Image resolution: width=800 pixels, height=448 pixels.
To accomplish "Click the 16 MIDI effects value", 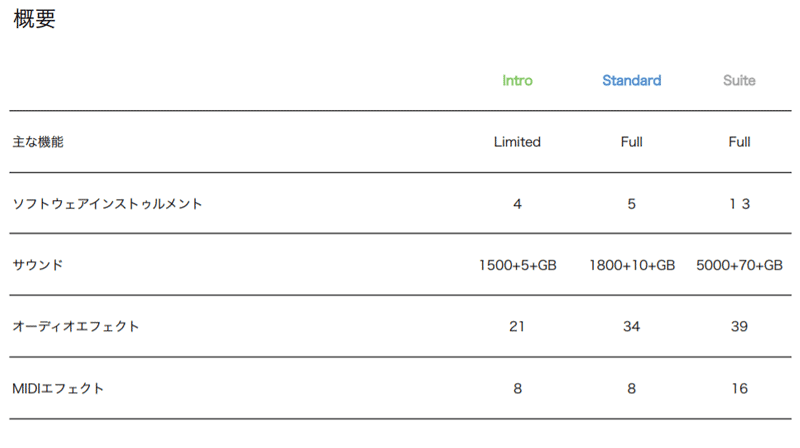I will pos(739,389).
